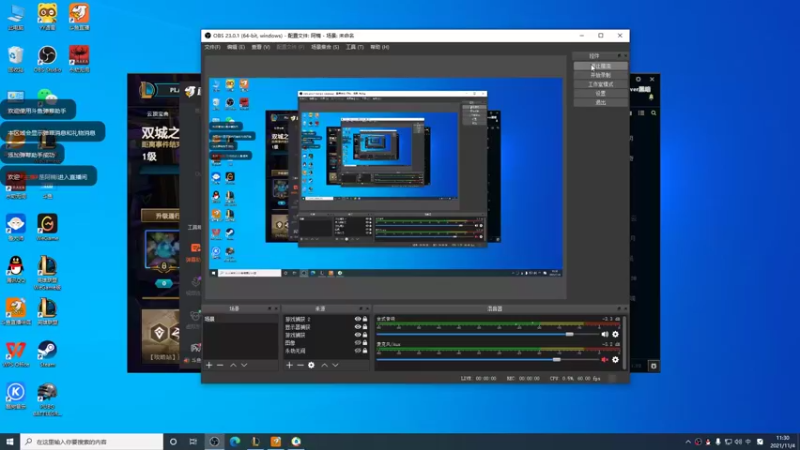Open the 酷狗音乐 K desktop icon
800x450 pixels.
[x=16, y=396]
